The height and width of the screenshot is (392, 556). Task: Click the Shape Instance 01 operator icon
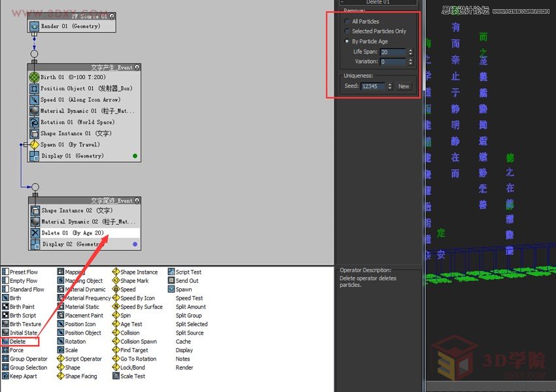34,133
